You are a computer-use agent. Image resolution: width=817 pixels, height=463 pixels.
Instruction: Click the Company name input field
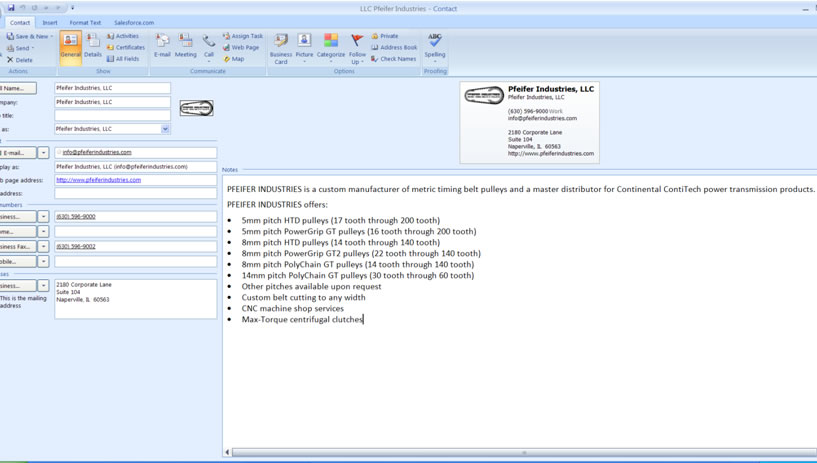[x=113, y=102]
